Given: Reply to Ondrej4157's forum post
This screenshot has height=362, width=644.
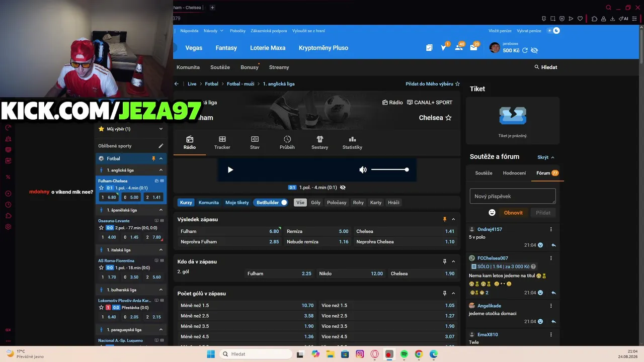Looking at the screenshot, I should click(x=553, y=245).
